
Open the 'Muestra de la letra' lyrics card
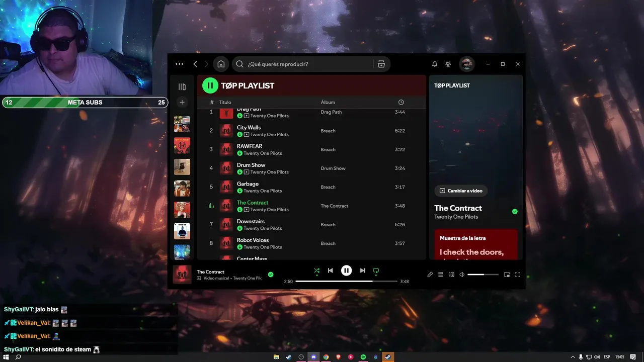tap(475, 244)
